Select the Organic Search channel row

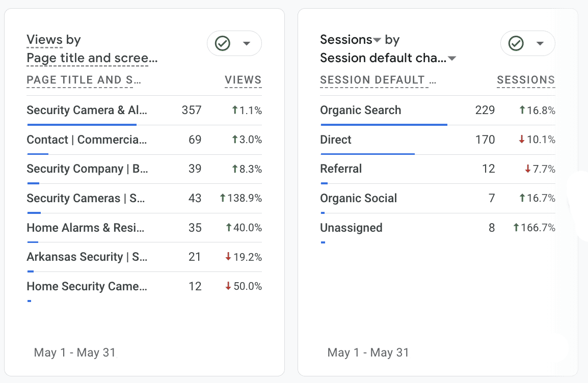360,110
